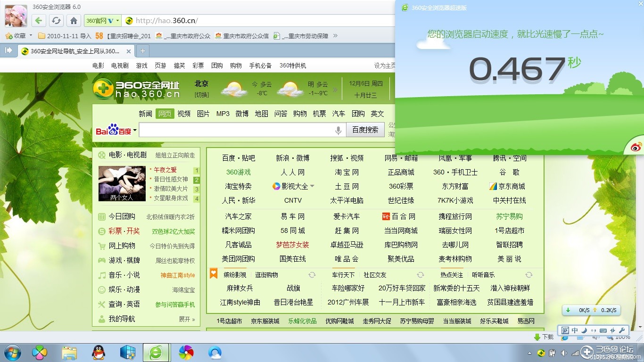Go back using the browser back arrow

[x=39, y=21]
